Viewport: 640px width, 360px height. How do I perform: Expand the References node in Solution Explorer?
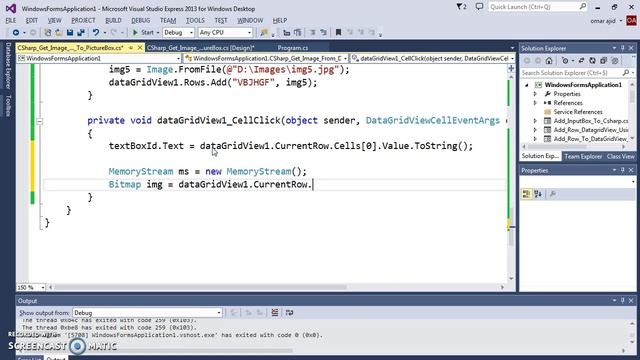pos(535,103)
